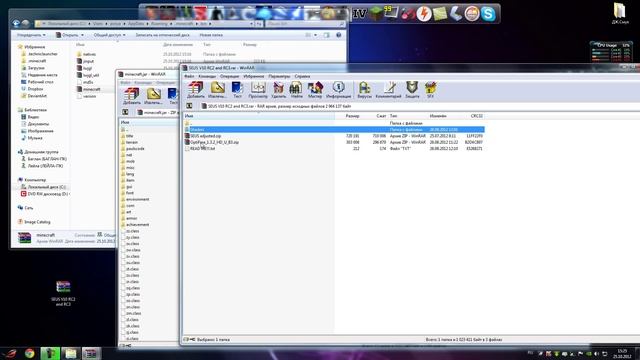Open the Избранное menu in SEUS WinRAR window
The width and height of the screenshot is (640, 360).
coord(253,76)
